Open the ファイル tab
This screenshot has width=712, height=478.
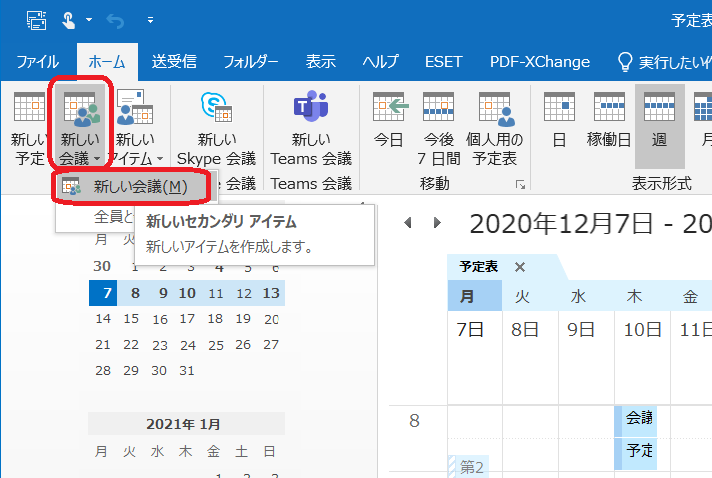38,62
